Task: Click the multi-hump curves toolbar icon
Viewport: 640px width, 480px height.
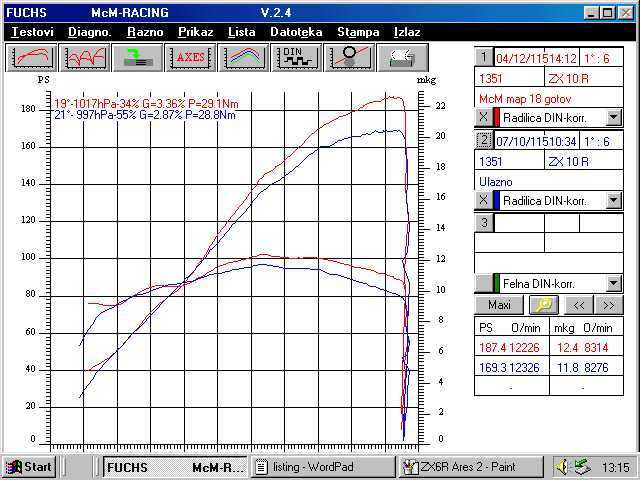Action: click(85, 57)
